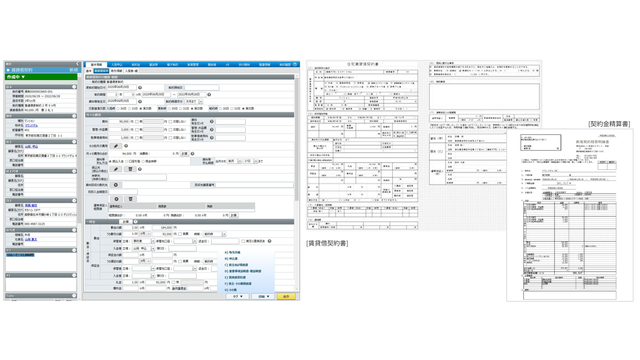640x360 pixels.
Task: Open 敷金 預かり先 区分 dropdown
Action: [x=143, y=241]
